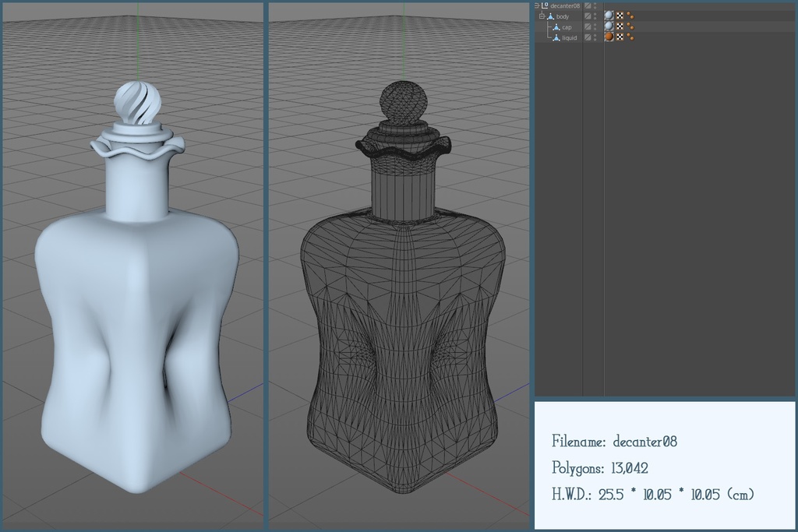
Task: Toggle layer square of liquid object
Action: click(588, 37)
